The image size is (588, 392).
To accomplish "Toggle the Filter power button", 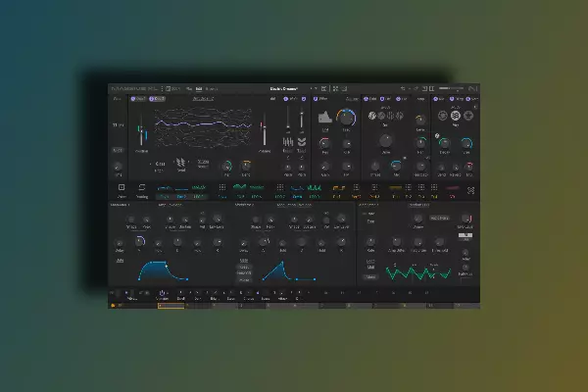I will pyautogui.click(x=316, y=99).
